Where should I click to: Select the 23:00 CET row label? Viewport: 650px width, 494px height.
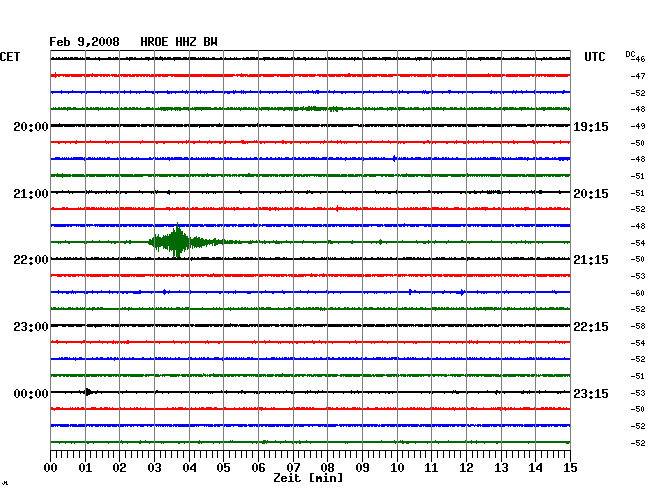[31, 327]
